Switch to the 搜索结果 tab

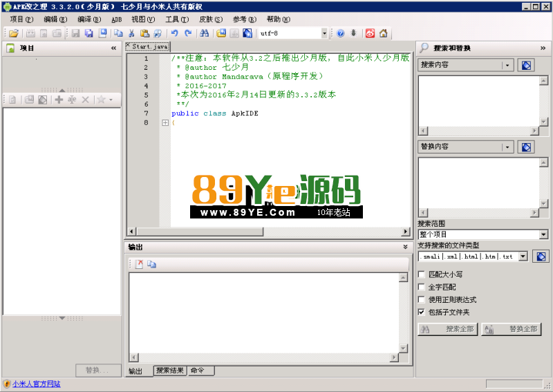tap(170, 371)
